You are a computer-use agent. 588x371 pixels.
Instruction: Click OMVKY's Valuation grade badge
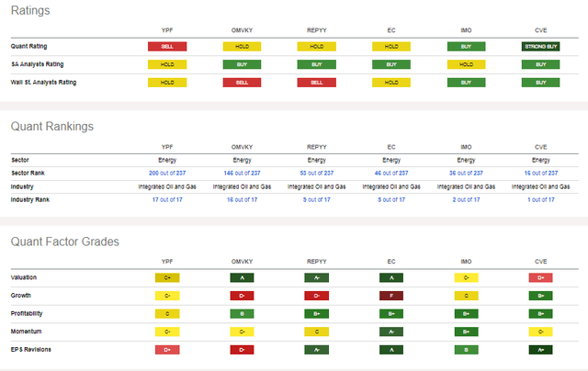click(x=242, y=277)
